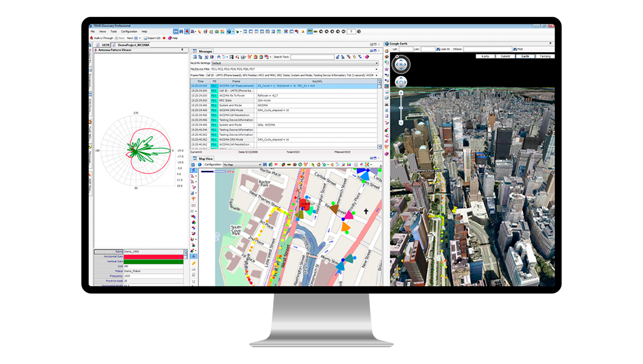Click the Vertical Gain green color swatch
This screenshot has height=364, width=643.
click(153, 261)
